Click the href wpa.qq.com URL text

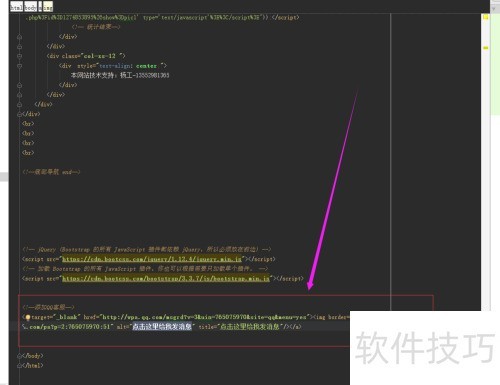coord(205,317)
